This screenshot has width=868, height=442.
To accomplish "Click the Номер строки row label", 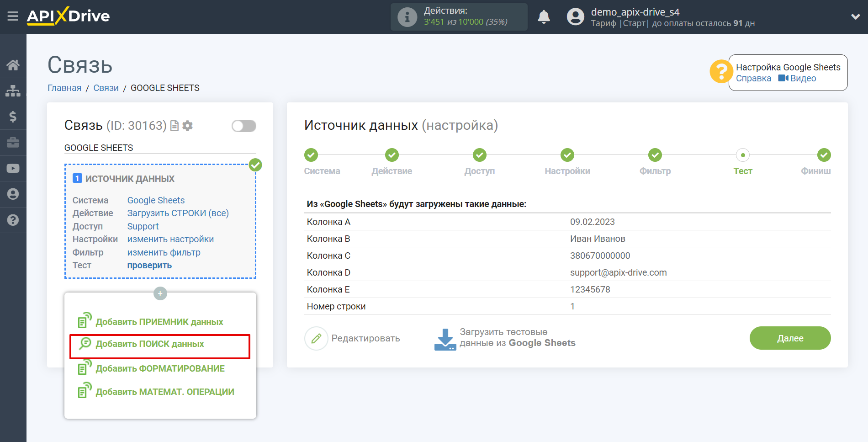I will pyautogui.click(x=336, y=306).
